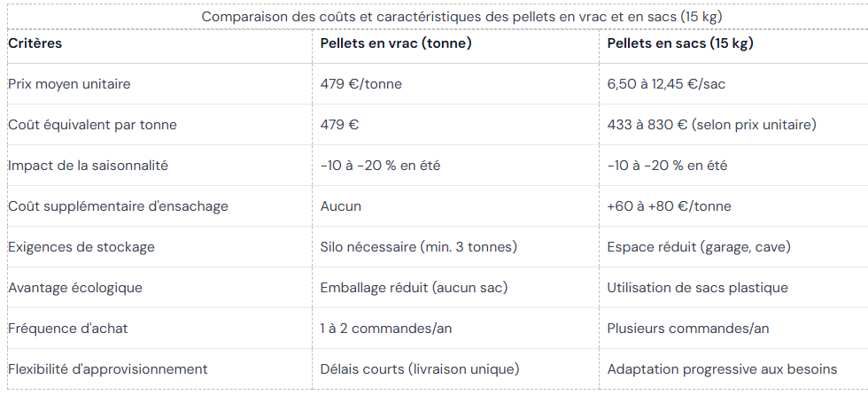Click the "Pellets en vrac (tonne)" header
868x395 pixels.
point(396,43)
